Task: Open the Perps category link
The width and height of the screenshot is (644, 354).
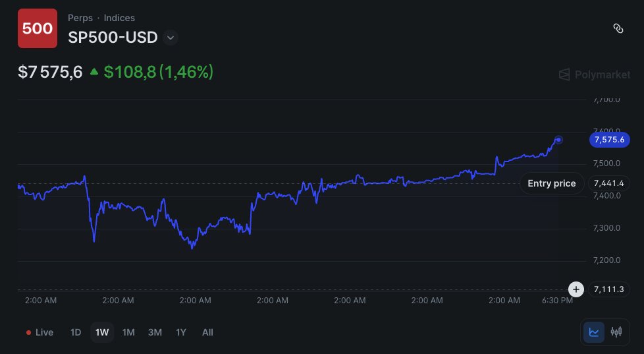Action: pyautogui.click(x=80, y=18)
